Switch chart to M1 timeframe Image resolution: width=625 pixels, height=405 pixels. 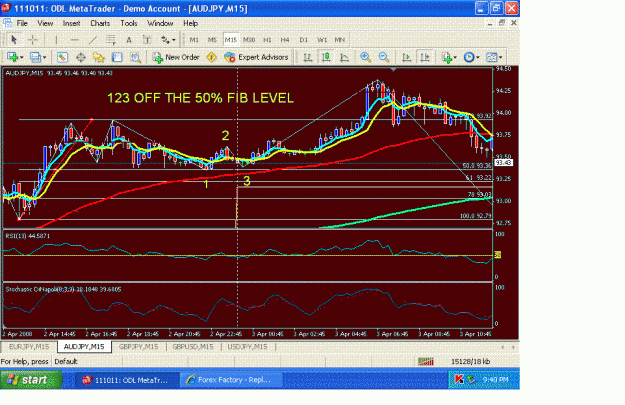click(x=194, y=39)
